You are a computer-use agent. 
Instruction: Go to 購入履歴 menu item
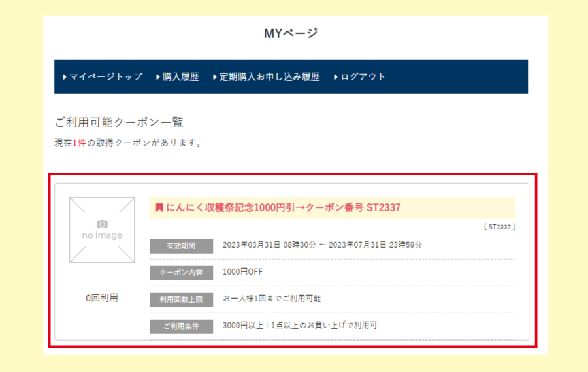coord(180,77)
